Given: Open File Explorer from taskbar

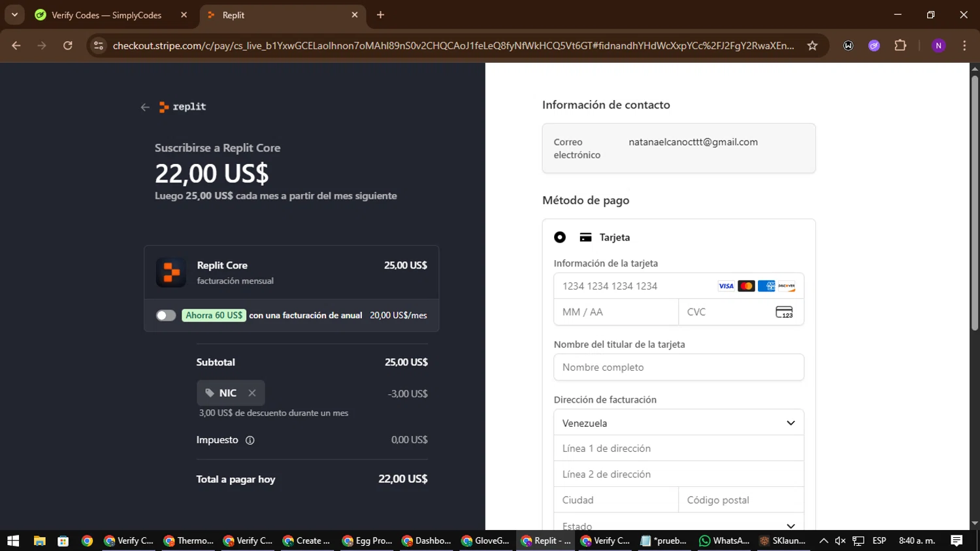Looking at the screenshot, I should [x=39, y=541].
